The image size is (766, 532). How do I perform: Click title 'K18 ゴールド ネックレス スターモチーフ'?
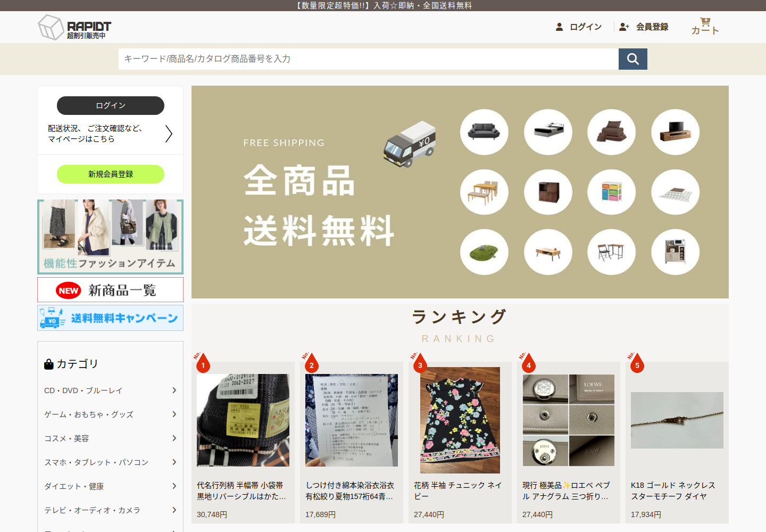click(673, 491)
